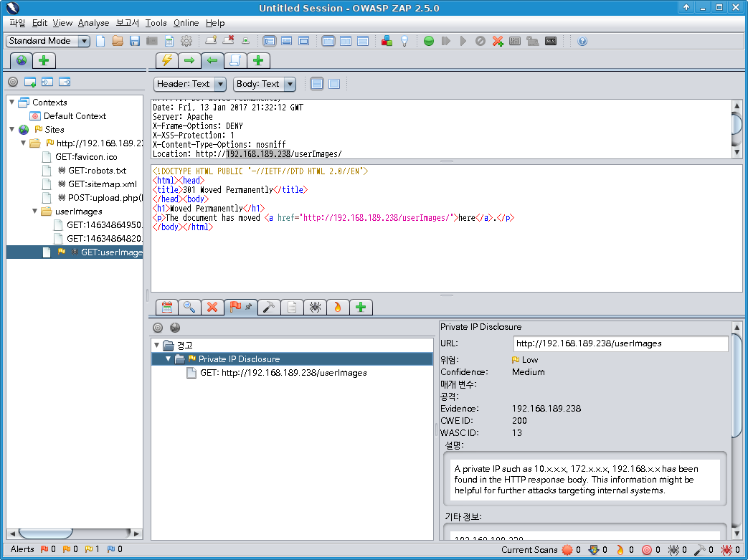Persist session using the floppy disk icon
748x560 pixels.
135,41
